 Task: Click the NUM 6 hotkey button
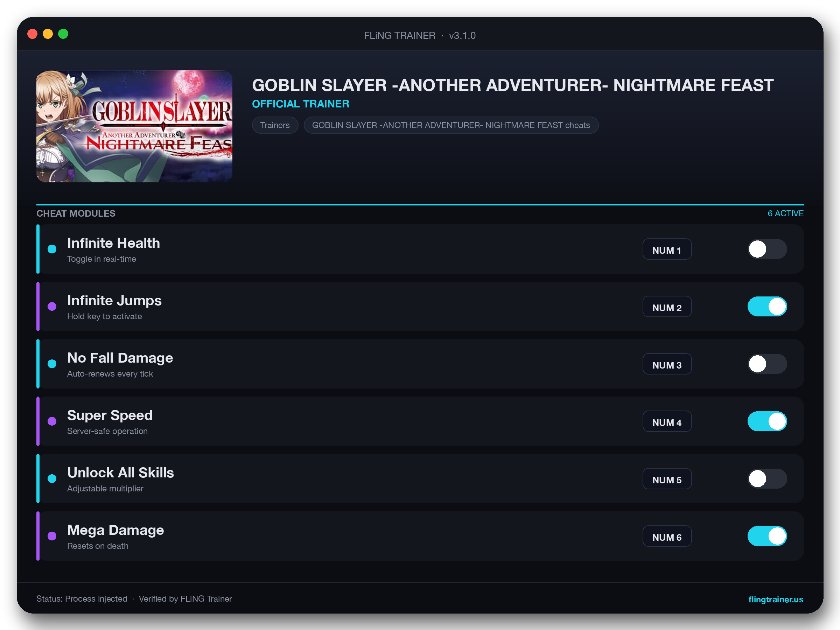pyautogui.click(x=667, y=536)
